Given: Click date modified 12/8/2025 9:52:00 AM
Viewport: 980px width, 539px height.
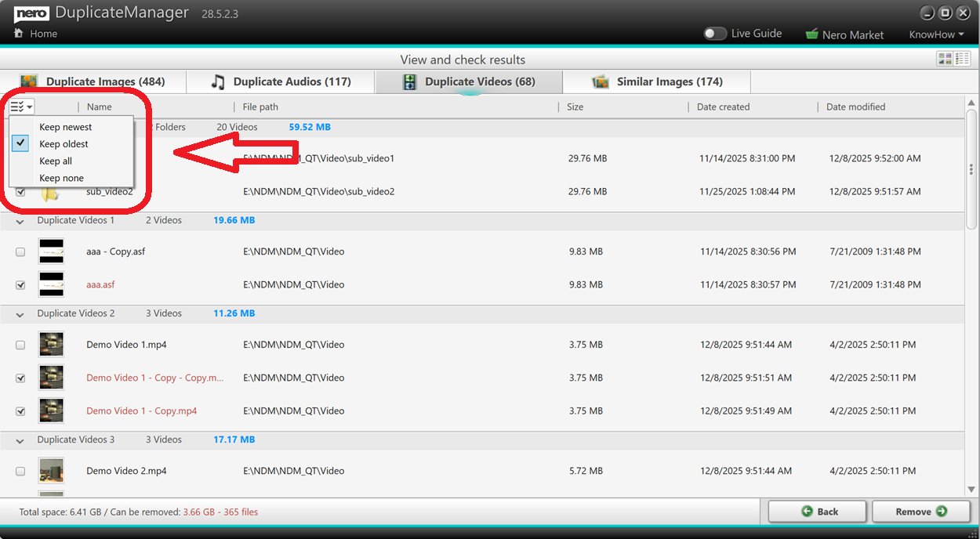Looking at the screenshot, I should pyautogui.click(x=875, y=158).
